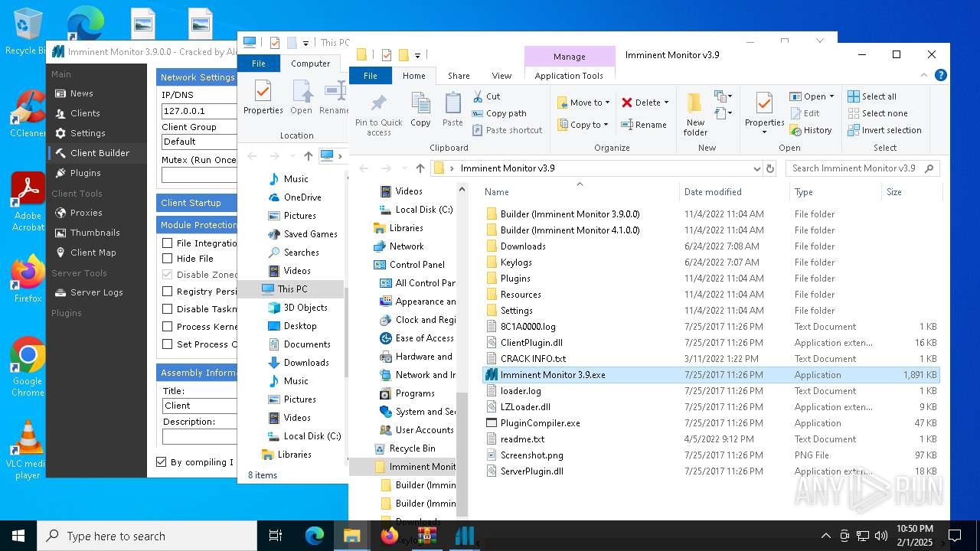
Task: Click Select all in ribbon
Action: [x=872, y=96]
